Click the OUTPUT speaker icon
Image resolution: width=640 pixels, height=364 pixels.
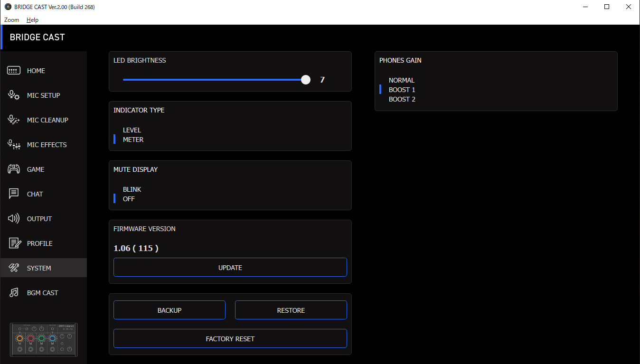click(x=14, y=219)
